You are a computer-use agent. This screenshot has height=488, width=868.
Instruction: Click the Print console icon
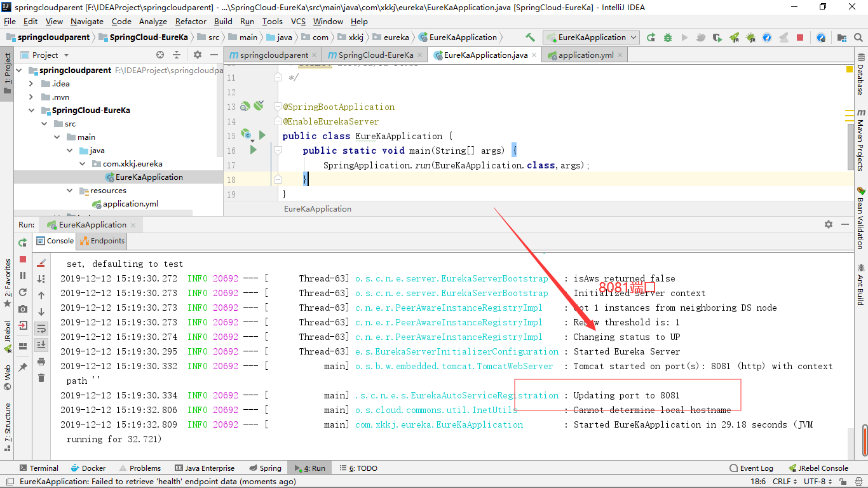41,362
